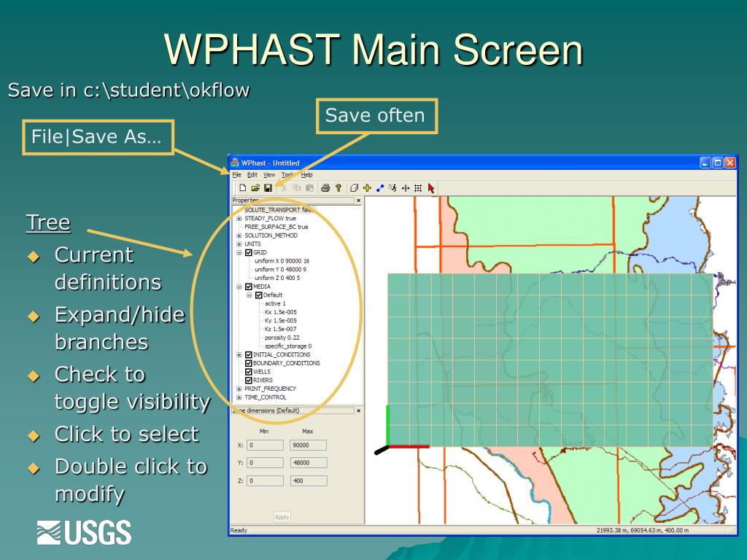747x560 pixels.
Task: Uncheck the MEDIA visibility checkbox
Action: pyautogui.click(x=249, y=287)
